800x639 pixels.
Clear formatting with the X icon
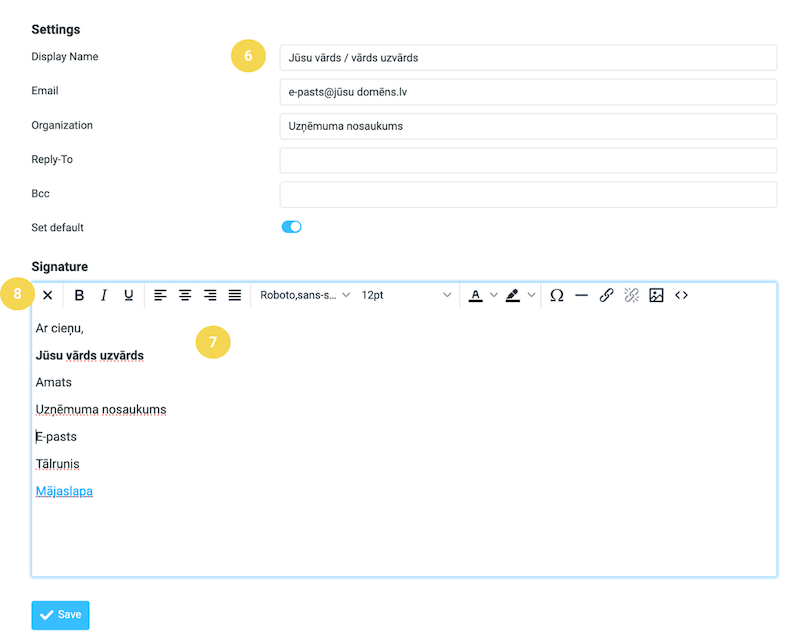pos(47,295)
